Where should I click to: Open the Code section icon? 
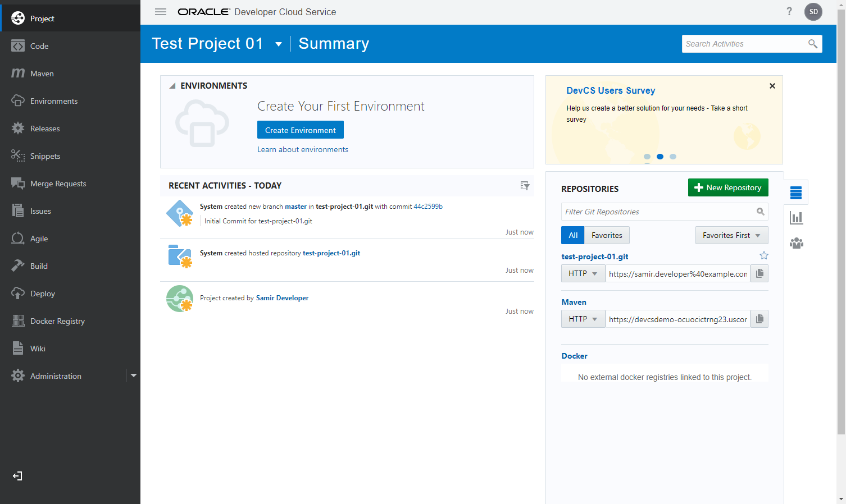tap(18, 46)
